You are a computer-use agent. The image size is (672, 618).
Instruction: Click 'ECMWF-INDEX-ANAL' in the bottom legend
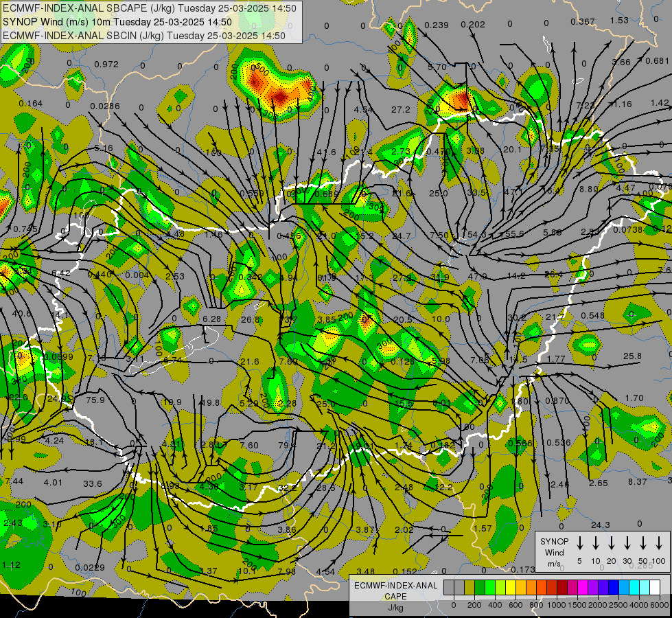tap(395, 586)
